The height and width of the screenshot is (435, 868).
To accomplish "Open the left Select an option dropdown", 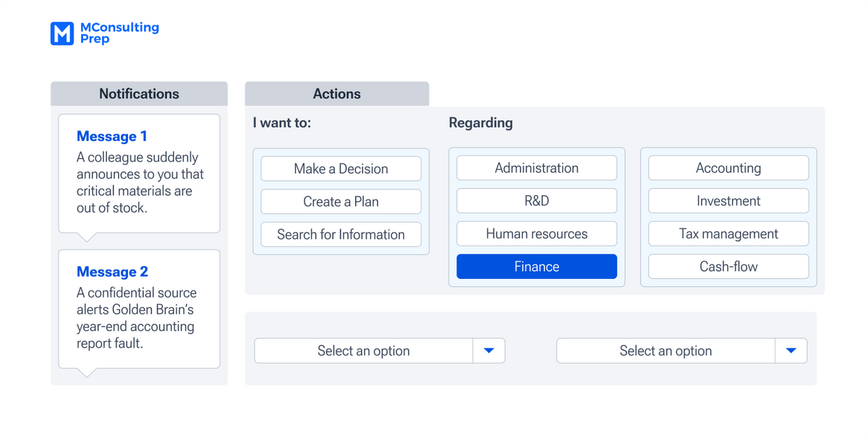I will click(x=380, y=350).
